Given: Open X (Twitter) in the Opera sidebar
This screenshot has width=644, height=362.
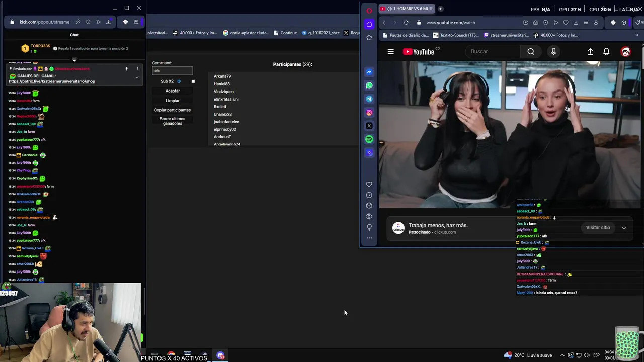Looking at the screenshot, I should (x=369, y=126).
